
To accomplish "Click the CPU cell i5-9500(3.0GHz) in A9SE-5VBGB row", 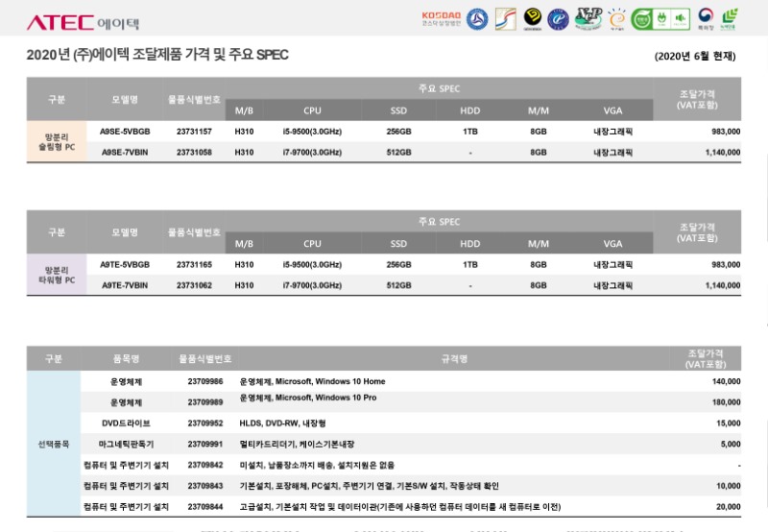I will pos(312,132).
